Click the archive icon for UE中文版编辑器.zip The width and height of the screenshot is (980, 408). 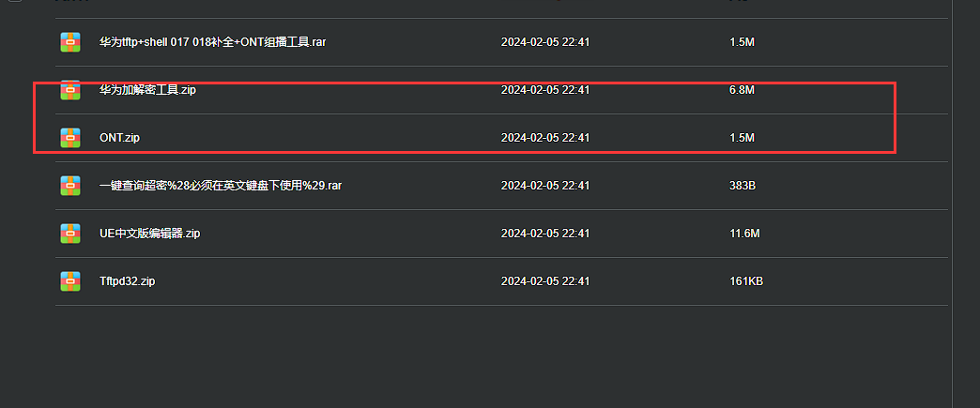pyautogui.click(x=70, y=234)
